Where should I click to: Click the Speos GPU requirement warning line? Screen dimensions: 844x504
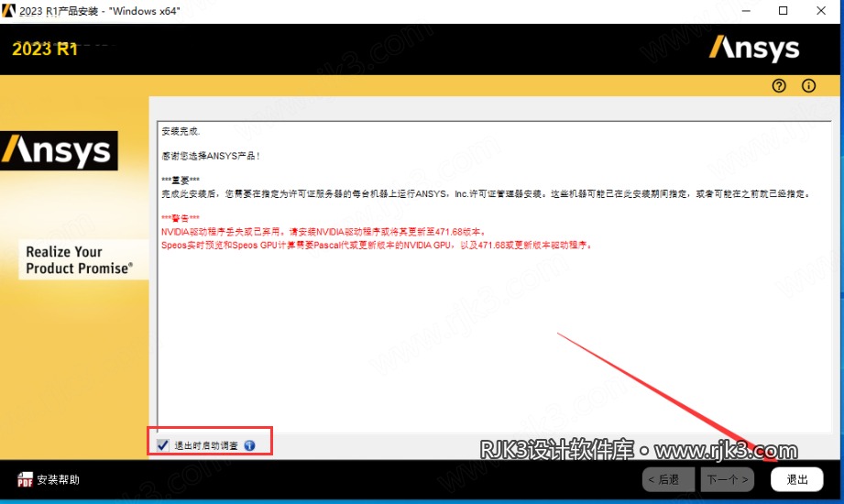tap(377, 246)
